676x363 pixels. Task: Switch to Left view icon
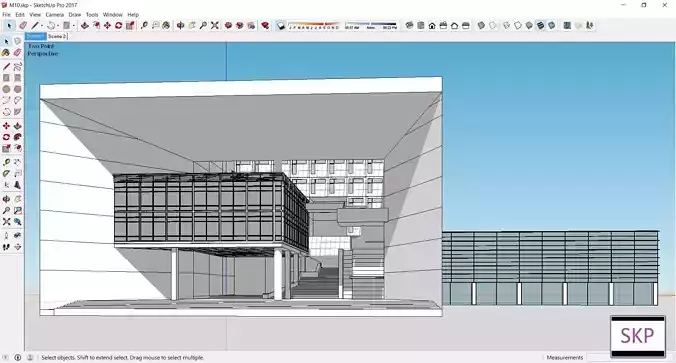click(466, 26)
